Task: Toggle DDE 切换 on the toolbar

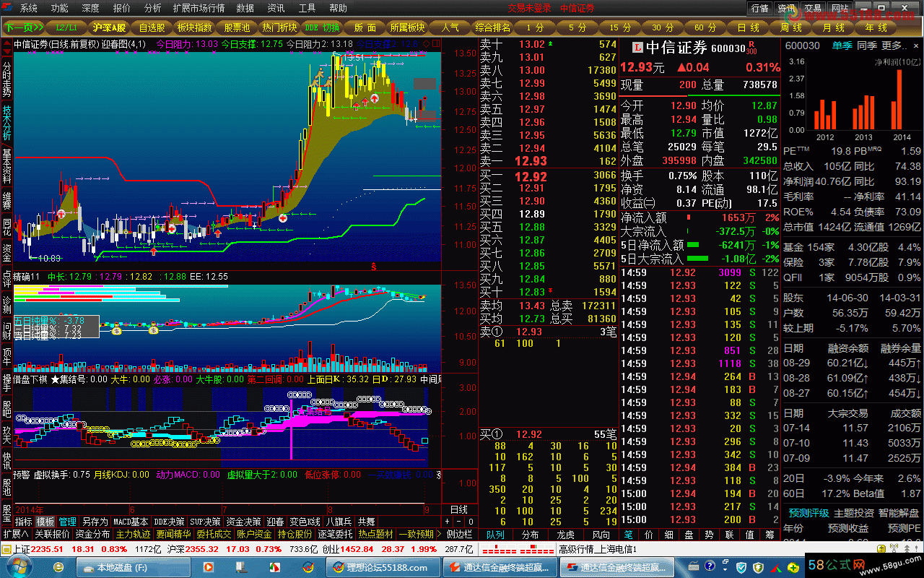Action: 321,27
